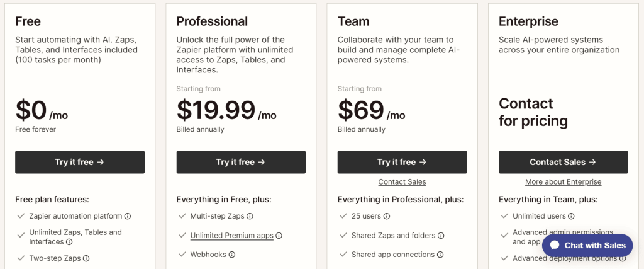
Task: Click info icon next to 25 users
Action: (387, 216)
